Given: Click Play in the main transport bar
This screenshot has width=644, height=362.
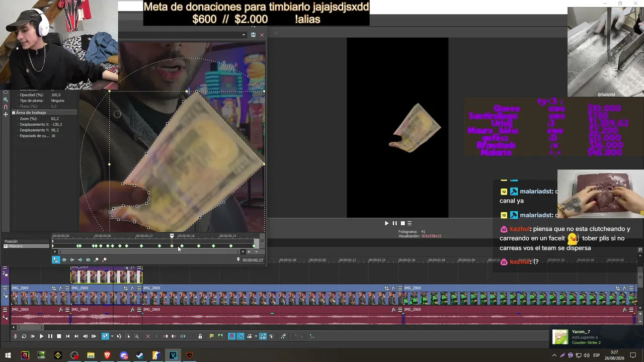Looking at the screenshot, I should point(41,336).
